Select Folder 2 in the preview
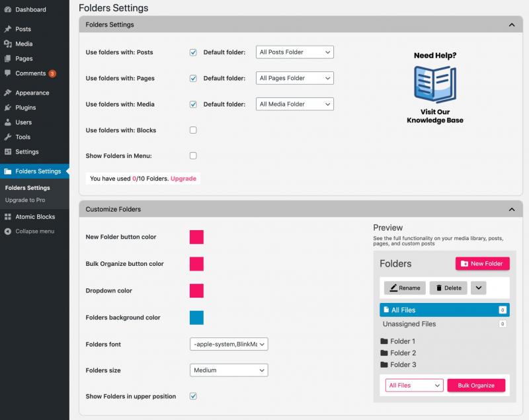 [x=402, y=353]
